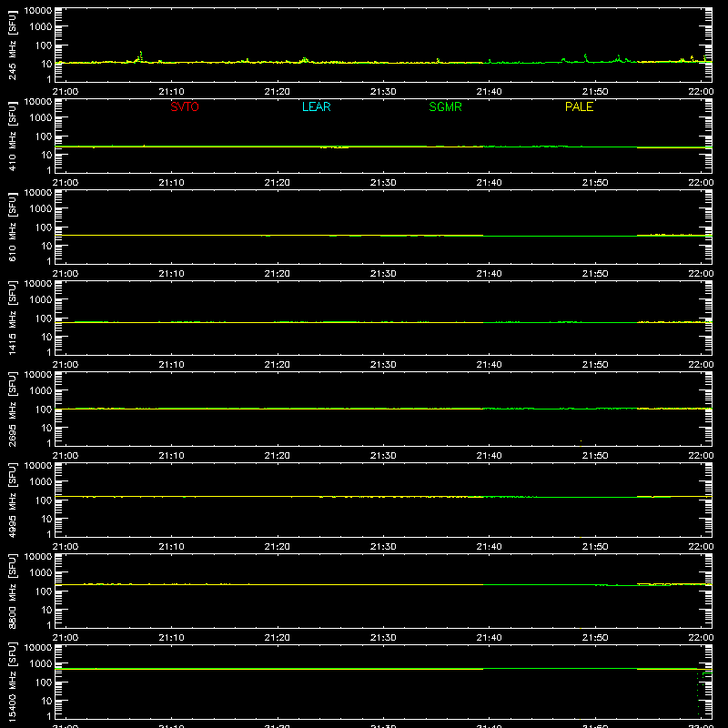Click 21:30 label under the 1415 MHz plot
The width and height of the screenshot is (728, 728).
383,365
